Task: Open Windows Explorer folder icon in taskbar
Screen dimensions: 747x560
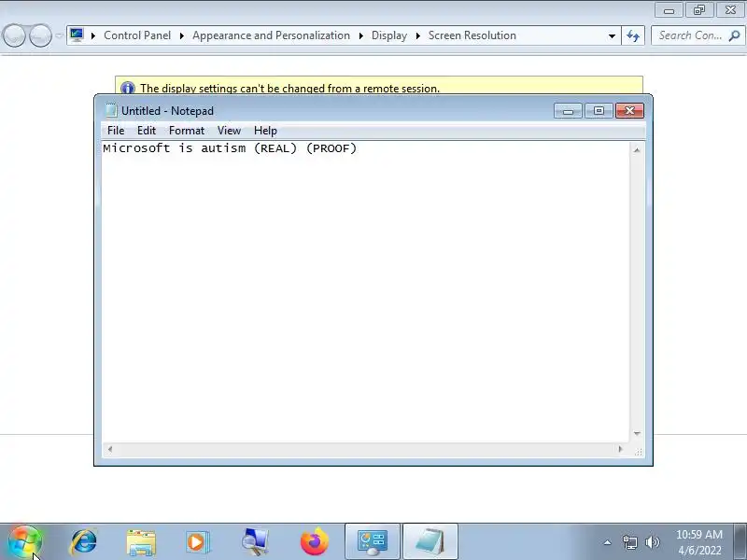Action: click(141, 542)
